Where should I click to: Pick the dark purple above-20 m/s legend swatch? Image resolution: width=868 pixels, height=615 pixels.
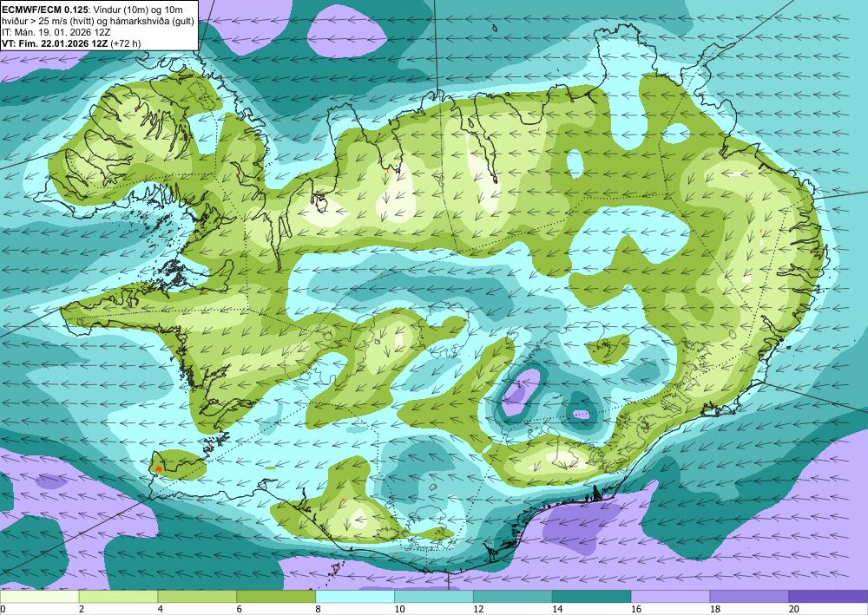pyautogui.click(x=828, y=596)
